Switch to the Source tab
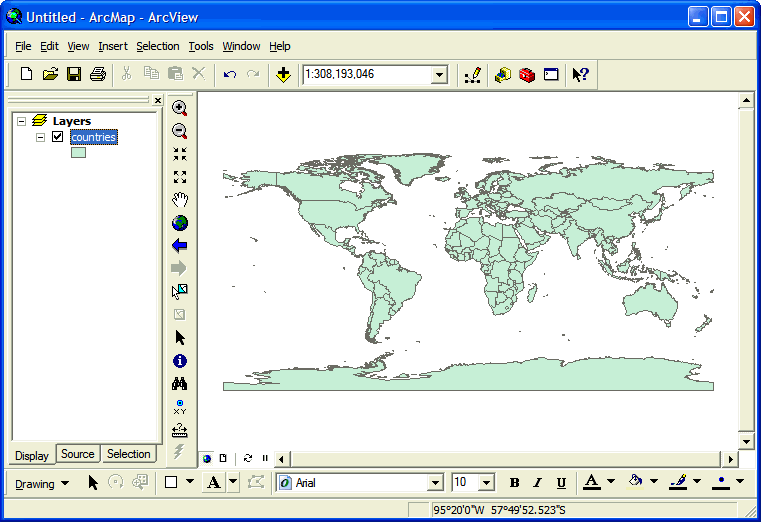761x522 pixels. click(78, 454)
